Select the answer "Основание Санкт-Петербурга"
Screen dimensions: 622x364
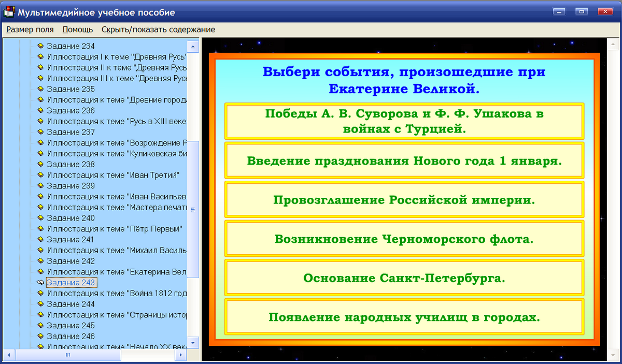coord(403,278)
